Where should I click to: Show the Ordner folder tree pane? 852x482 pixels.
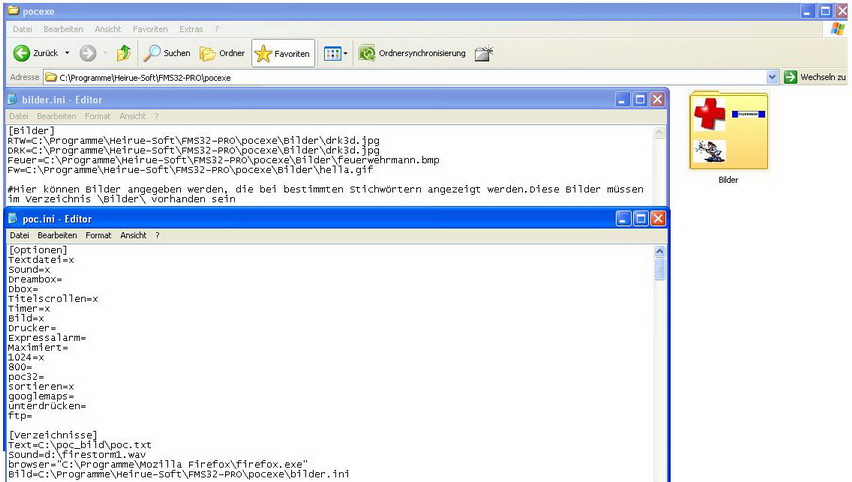(x=222, y=53)
